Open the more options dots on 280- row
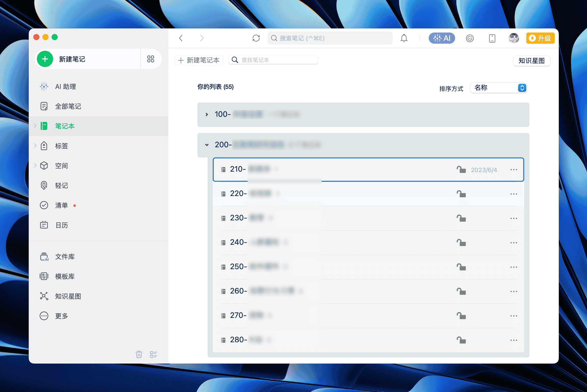Screen dimensions: 587x392 (x=514, y=340)
